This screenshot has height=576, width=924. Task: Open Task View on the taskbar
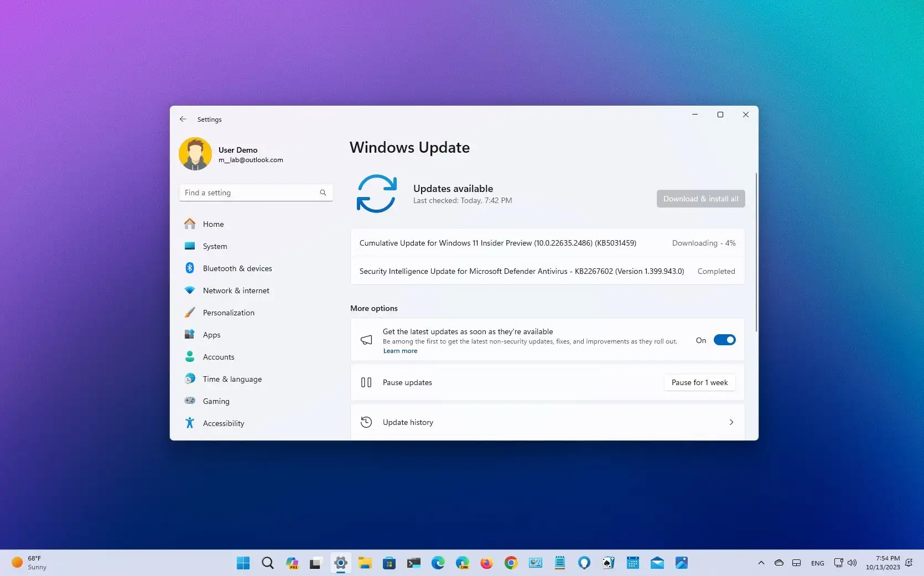[x=315, y=563]
